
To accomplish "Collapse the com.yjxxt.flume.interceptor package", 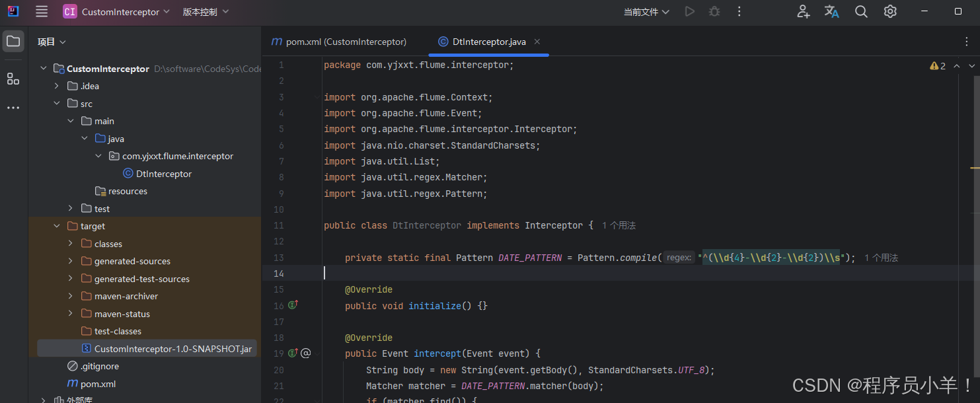I will point(98,156).
